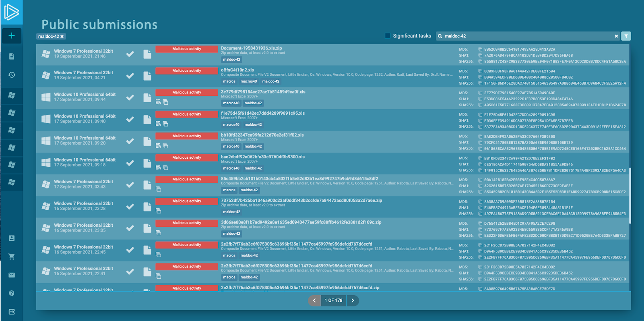The height and width of the screenshot is (321, 644).
Task: Click maldoc-42 tag under the 73752df7b425ba zip
Action: [232, 212]
